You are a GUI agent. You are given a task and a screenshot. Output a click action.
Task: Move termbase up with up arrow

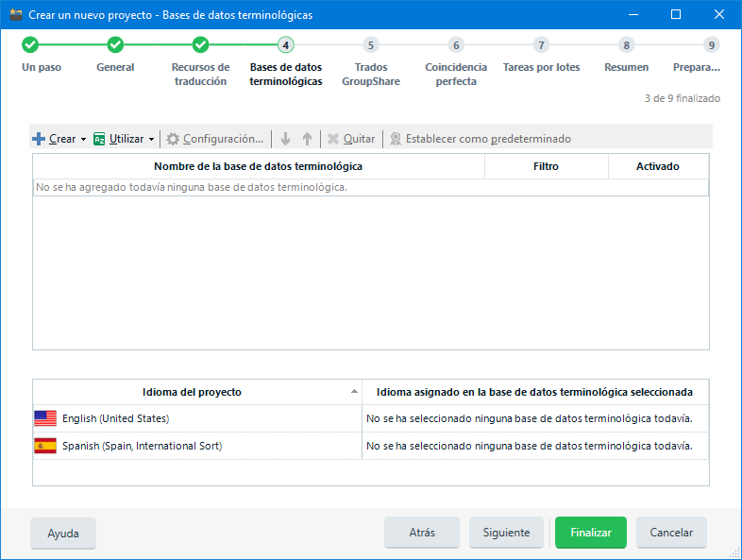pyautogui.click(x=307, y=139)
